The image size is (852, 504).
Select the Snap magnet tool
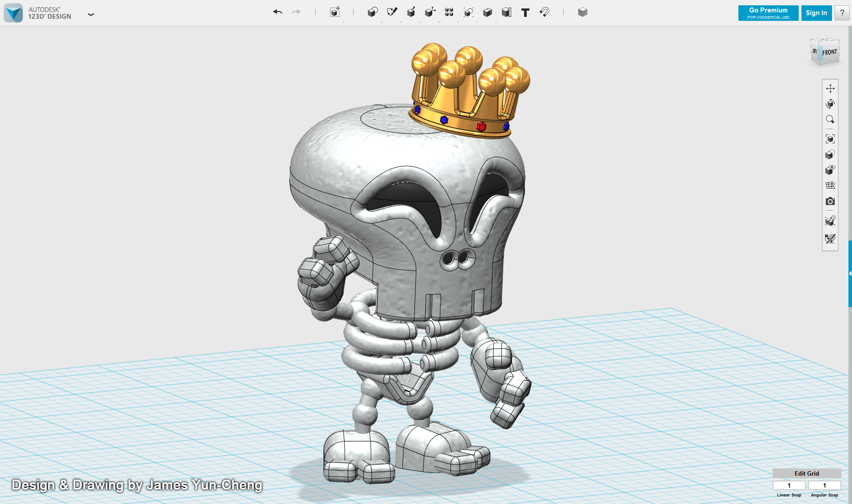544,12
